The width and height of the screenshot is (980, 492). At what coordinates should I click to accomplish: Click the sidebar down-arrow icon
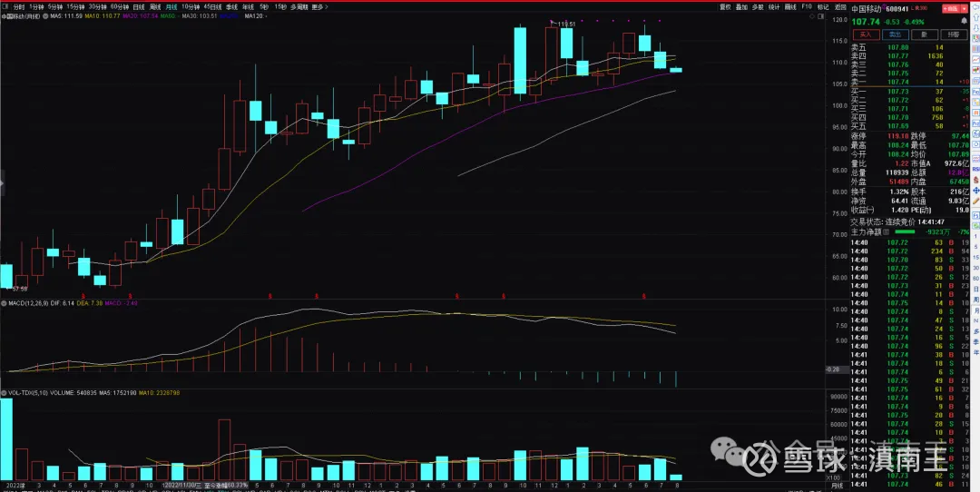[975, 28]
